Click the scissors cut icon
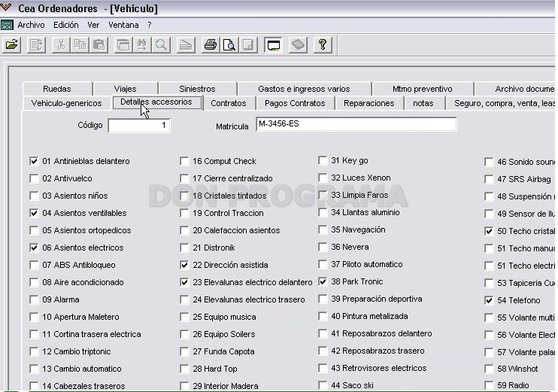 [61, 45]
